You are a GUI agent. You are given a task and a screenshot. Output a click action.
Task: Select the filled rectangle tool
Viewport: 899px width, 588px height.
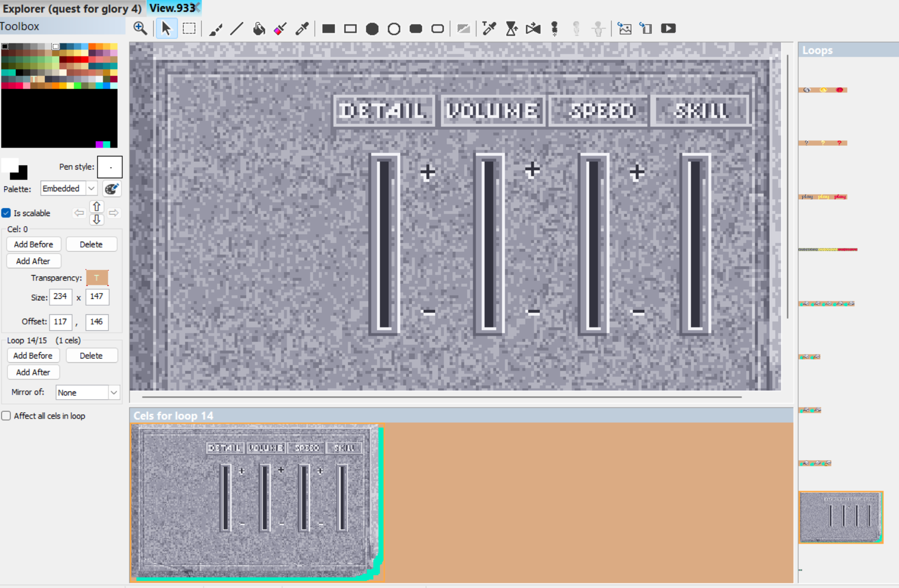[x=328, y=29]
